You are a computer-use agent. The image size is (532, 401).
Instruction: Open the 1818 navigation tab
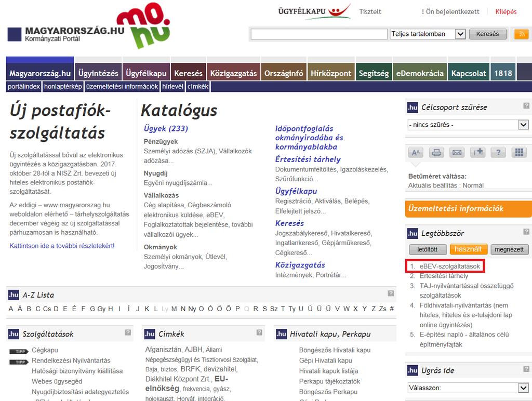coord(503,73)
